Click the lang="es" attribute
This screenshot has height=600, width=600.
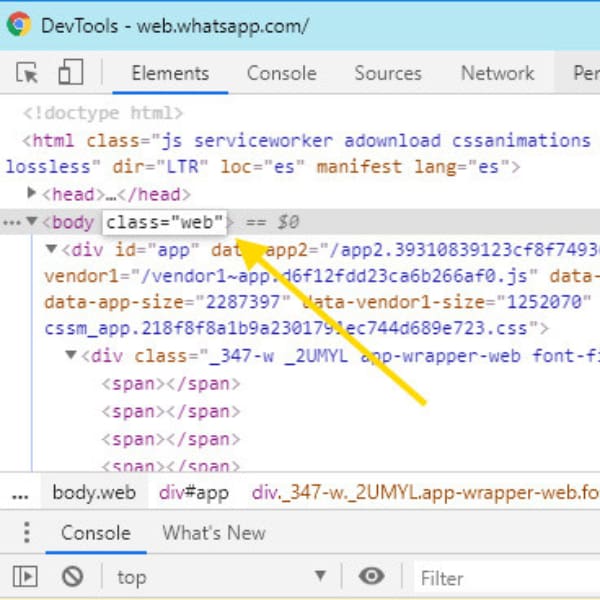(463, 167)
